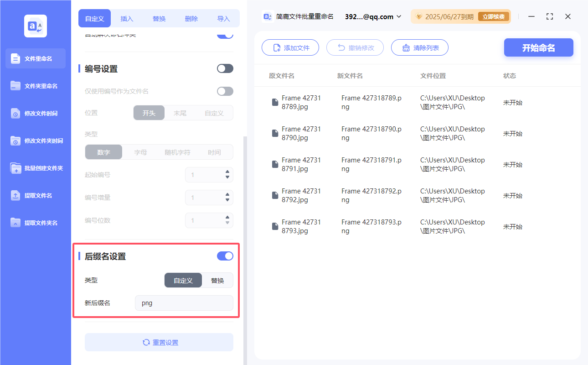Switch to the 替换 tab
The width and height of the screenshot is (588, 365).
tap(159, 18)
